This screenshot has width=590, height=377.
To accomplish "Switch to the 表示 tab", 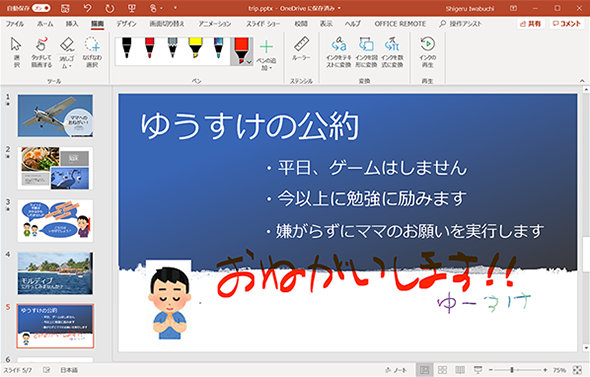I will pyautogui.click(x=326, y=24).
